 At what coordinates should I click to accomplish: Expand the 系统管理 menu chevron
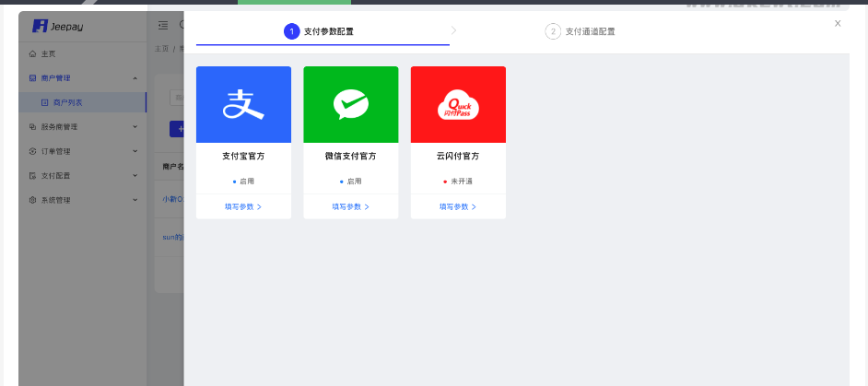click(x=135, y=200)
